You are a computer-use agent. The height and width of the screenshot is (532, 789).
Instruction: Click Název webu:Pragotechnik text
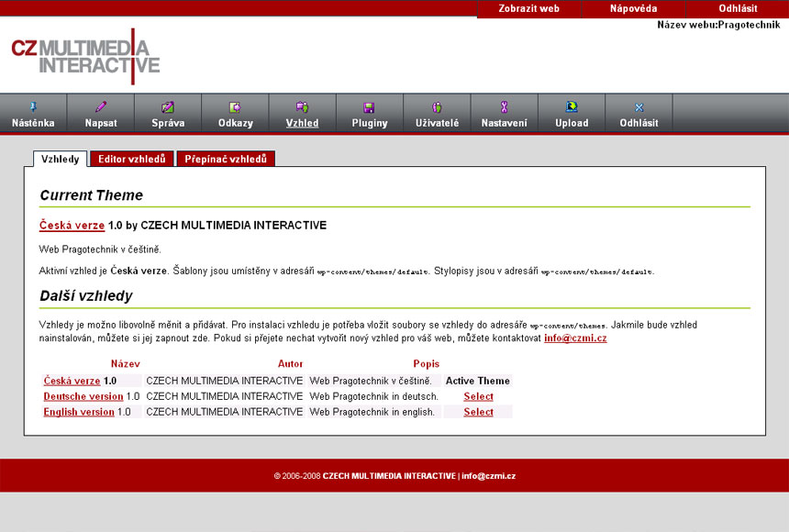pos(718,25)
